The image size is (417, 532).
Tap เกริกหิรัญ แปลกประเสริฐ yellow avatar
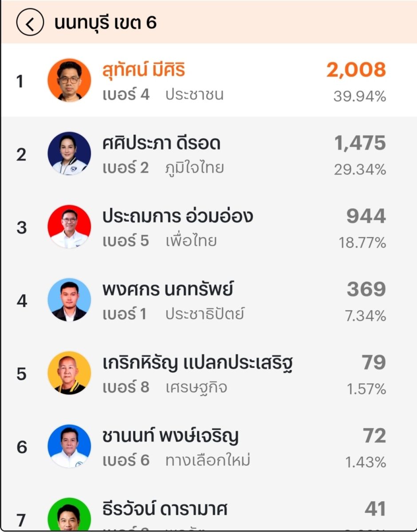(x=69, y=373)
